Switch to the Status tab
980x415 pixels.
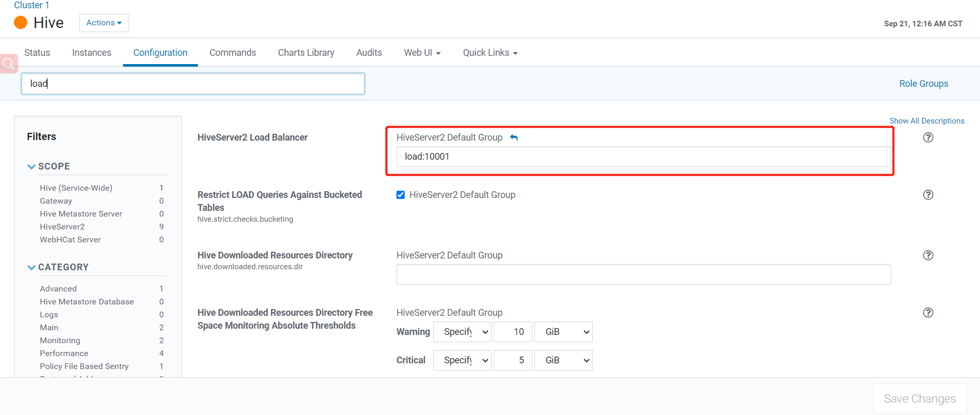(37, 53)
